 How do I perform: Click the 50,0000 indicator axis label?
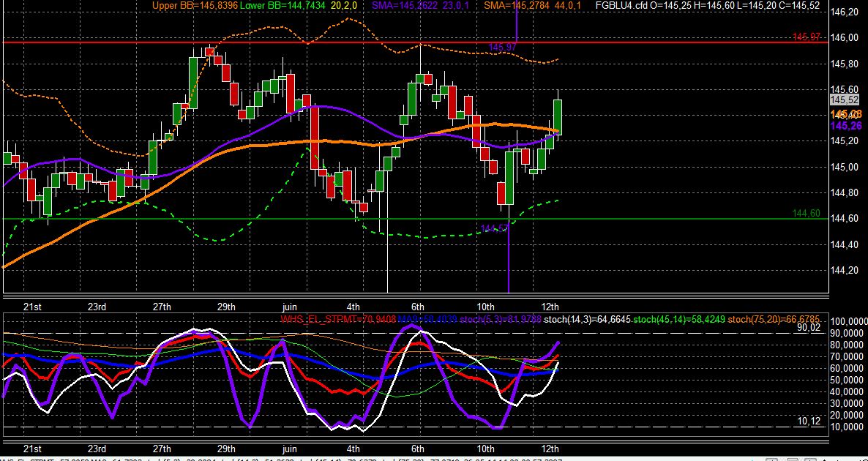[847, 381]
